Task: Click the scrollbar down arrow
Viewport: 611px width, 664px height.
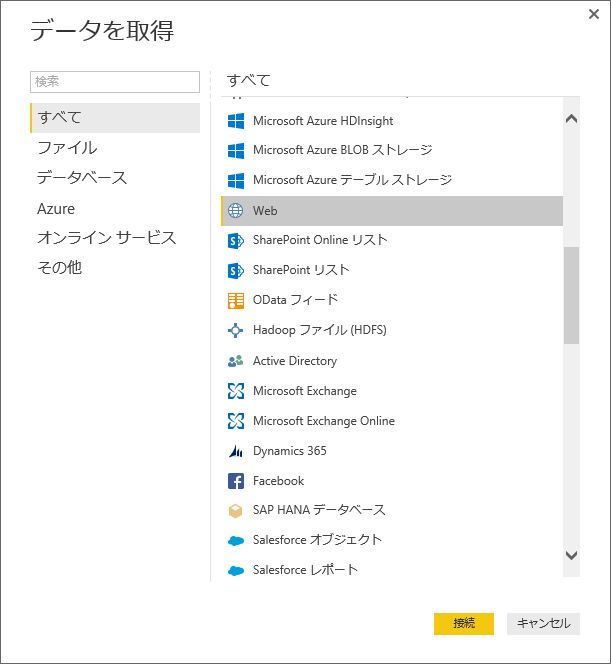Action: [x=571, y=555]
